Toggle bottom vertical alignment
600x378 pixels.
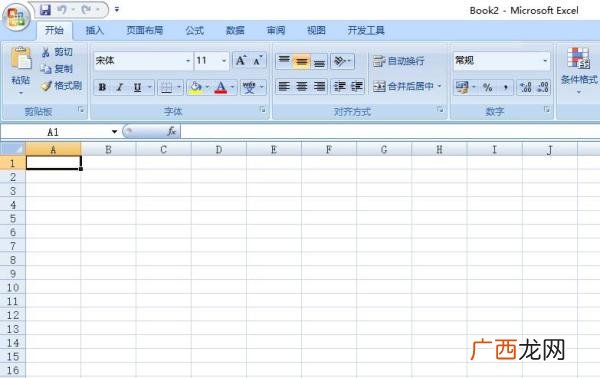point(319,61)
